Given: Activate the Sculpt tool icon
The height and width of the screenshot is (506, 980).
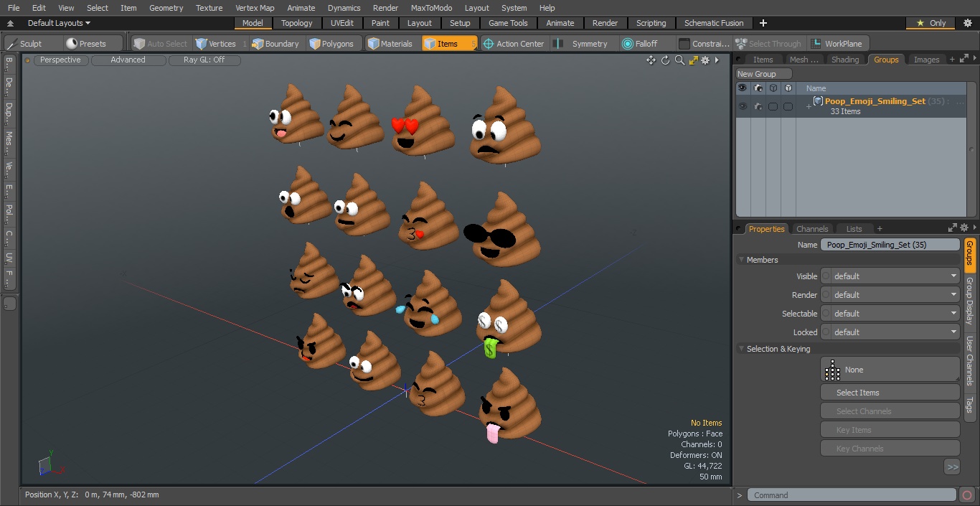Looking at the screenshot, I should 12,44.
